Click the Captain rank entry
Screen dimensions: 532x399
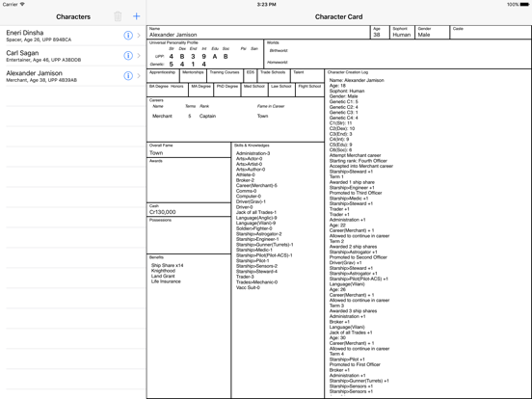click(x=207, y=116)
